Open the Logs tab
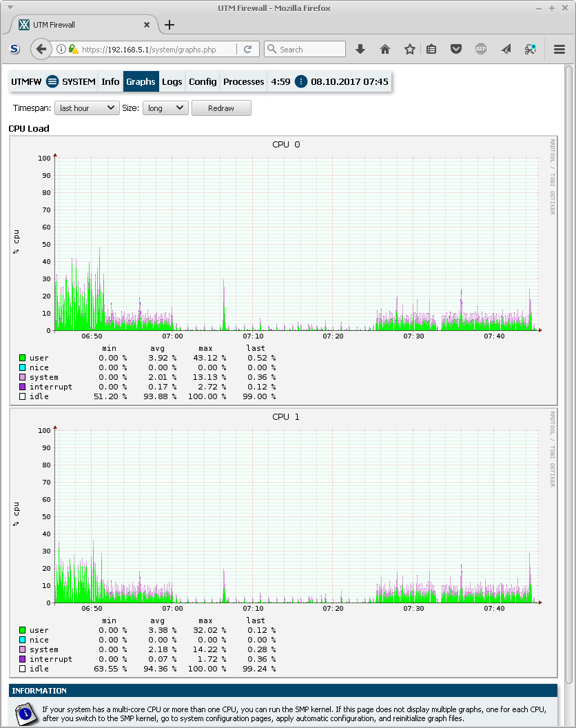 point(172,82)
